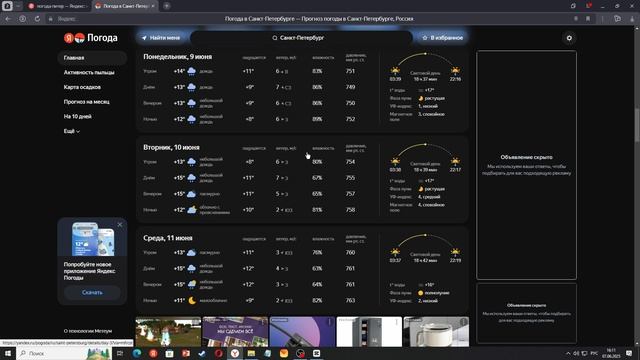The image size is (640, 360).
Task: Click Monday morning's pressure value 751
Action: (x=350, y=71)
